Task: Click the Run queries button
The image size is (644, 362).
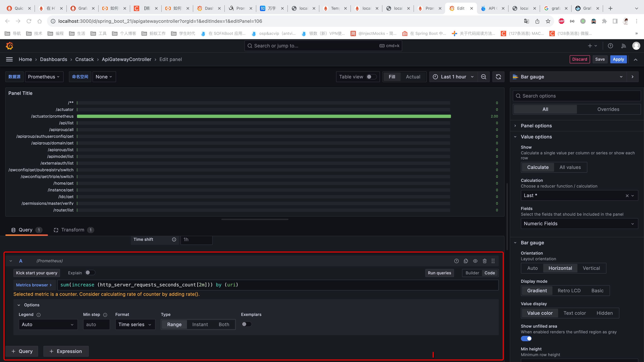Action: (x=439, y=273)
